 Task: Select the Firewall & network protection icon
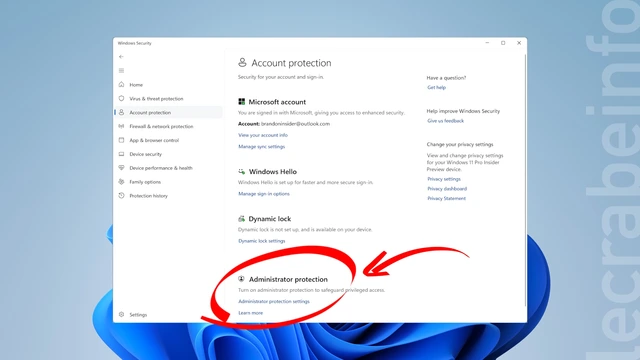(x=121, y=126)
